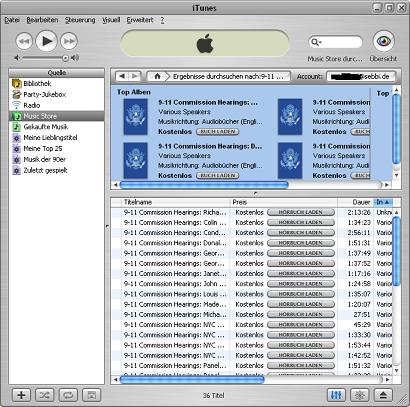
Task: Click the visualizer button
Action: click(x=359, y=395)
